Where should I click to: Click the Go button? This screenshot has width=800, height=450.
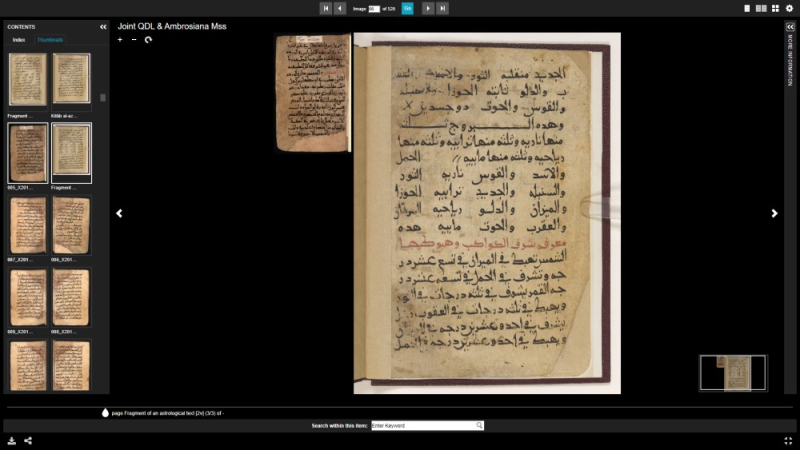click(407, 8)
